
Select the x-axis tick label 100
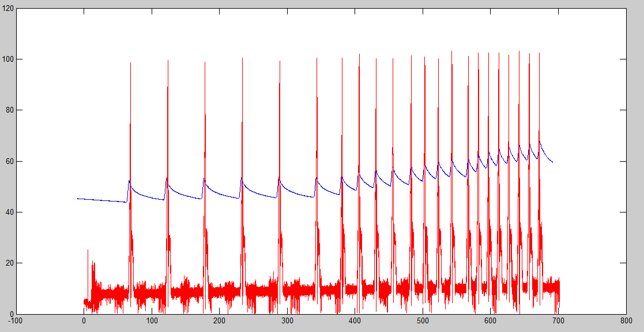pyautogui.click(x=151, y=320)
